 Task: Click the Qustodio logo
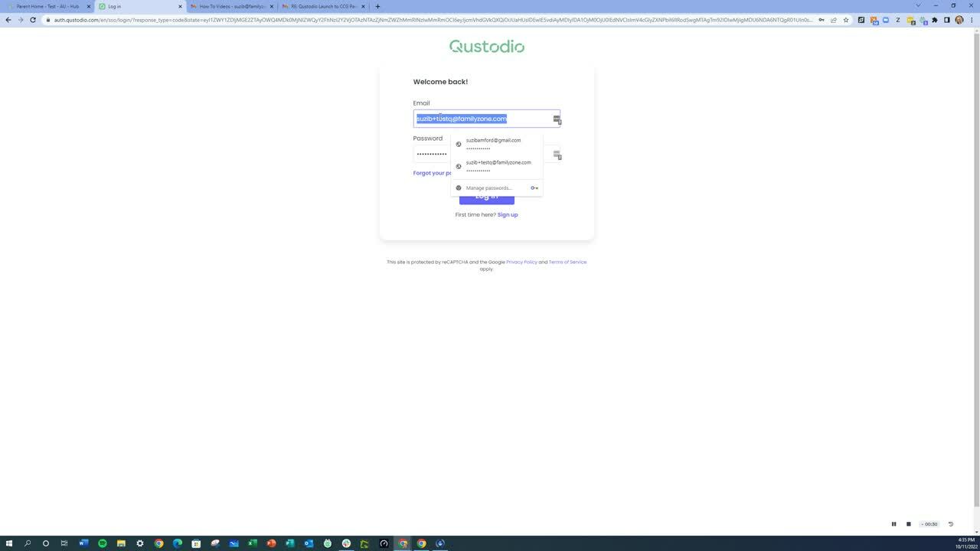click(x=487, y=47)
